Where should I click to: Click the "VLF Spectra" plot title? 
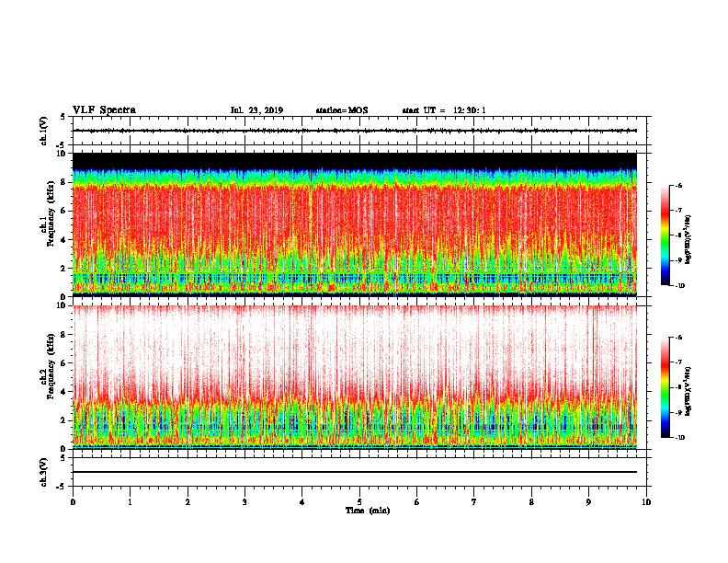click(104, 110)
